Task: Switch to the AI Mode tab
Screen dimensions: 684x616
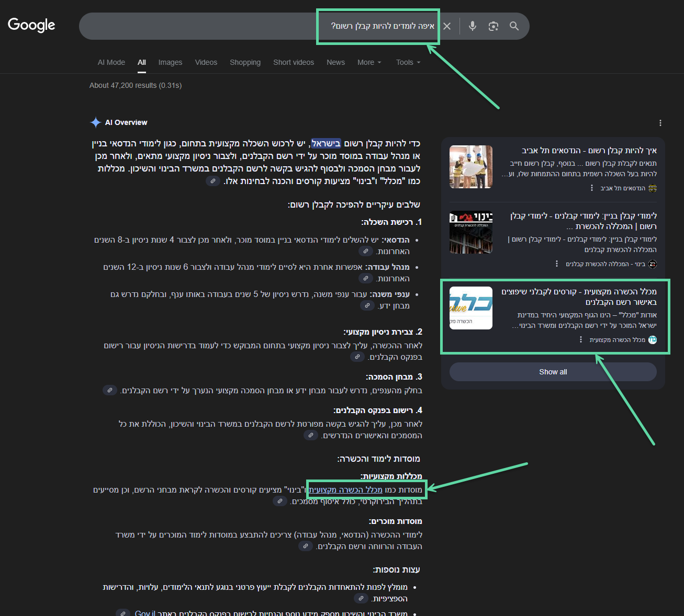Action: coord(111,62)
